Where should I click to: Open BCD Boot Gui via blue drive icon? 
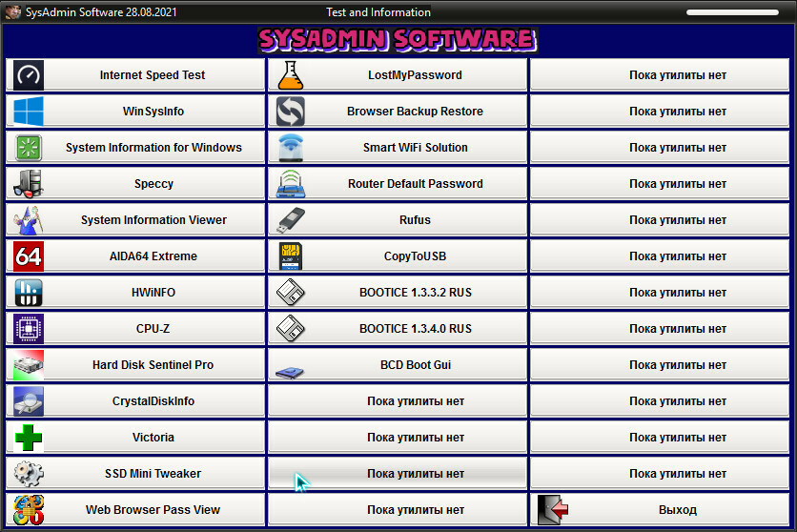tap(290, 373)
